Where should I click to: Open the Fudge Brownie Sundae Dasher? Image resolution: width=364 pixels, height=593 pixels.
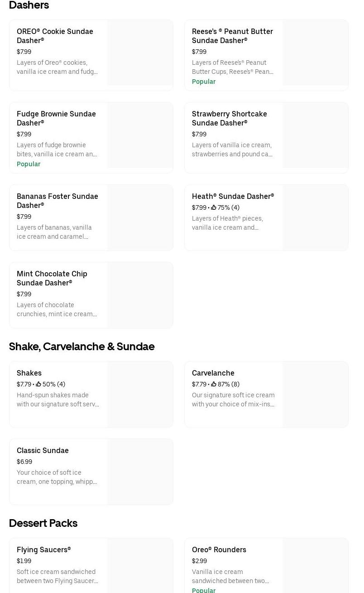coord(56,118)
